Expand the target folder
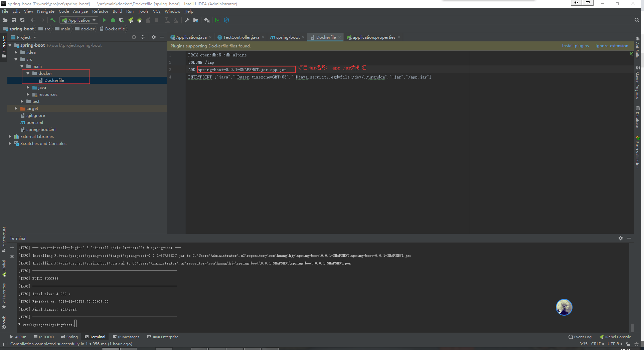The width and height of the screenshot is (644, 350). pos(16,109)
